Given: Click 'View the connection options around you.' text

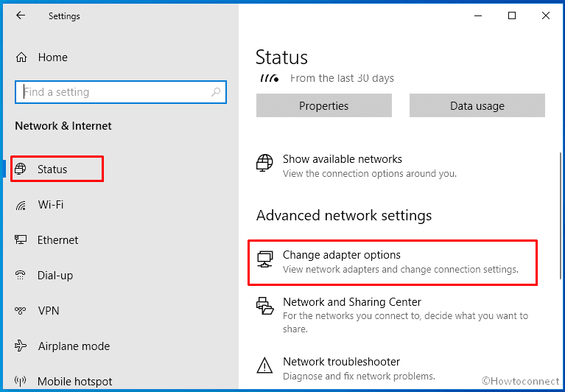Looking at the screenshot, I should pyautogui.click(x=370, y=174).
